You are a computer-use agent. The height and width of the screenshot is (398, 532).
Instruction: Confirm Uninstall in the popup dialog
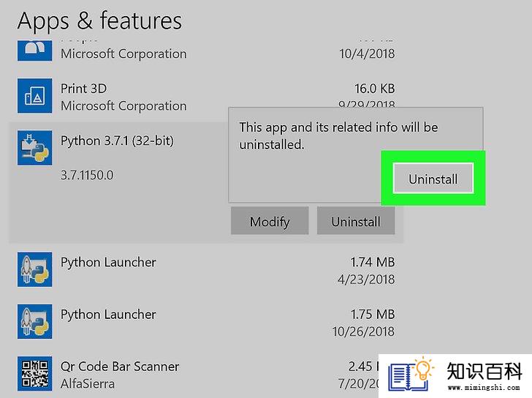pos(433,179)
